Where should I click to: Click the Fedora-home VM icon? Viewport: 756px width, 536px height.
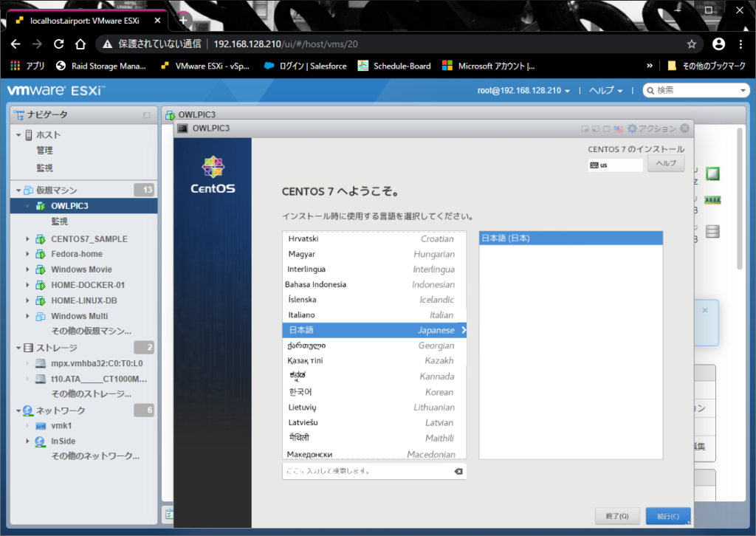(x=41, y=254)
